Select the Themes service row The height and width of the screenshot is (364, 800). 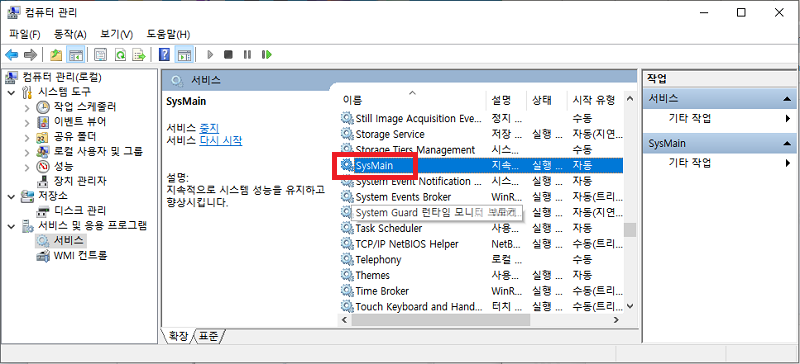pos(481,275)
